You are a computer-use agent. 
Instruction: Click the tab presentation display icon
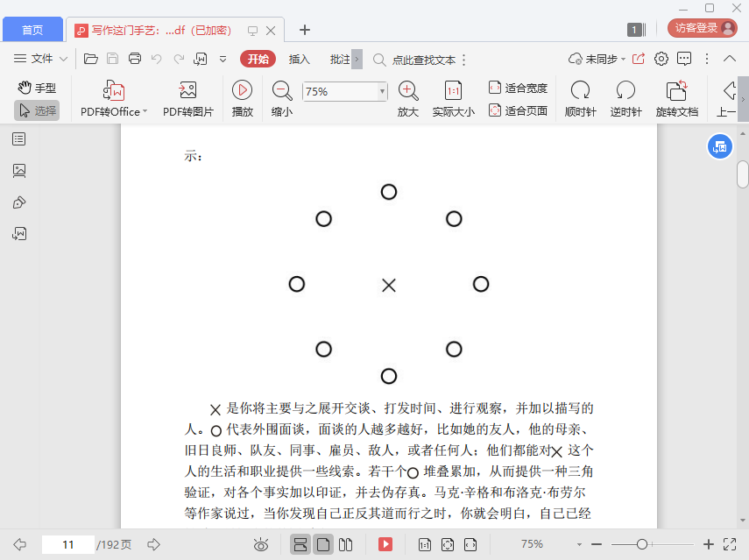252,31
